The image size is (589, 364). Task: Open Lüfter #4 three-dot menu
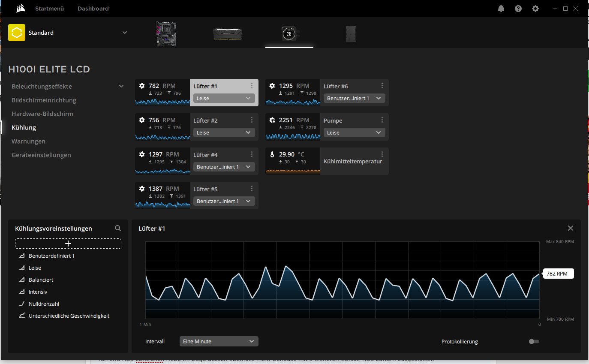click(x=252, y=154)
